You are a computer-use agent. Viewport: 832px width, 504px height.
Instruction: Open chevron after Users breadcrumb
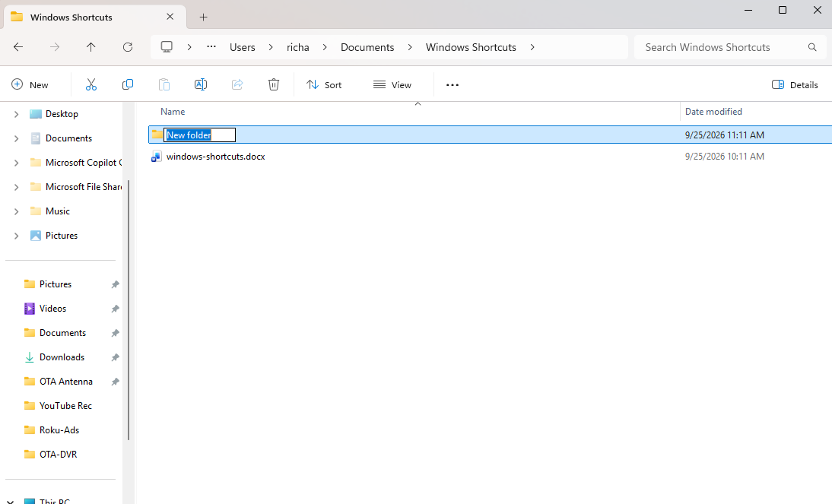[271, 47]
